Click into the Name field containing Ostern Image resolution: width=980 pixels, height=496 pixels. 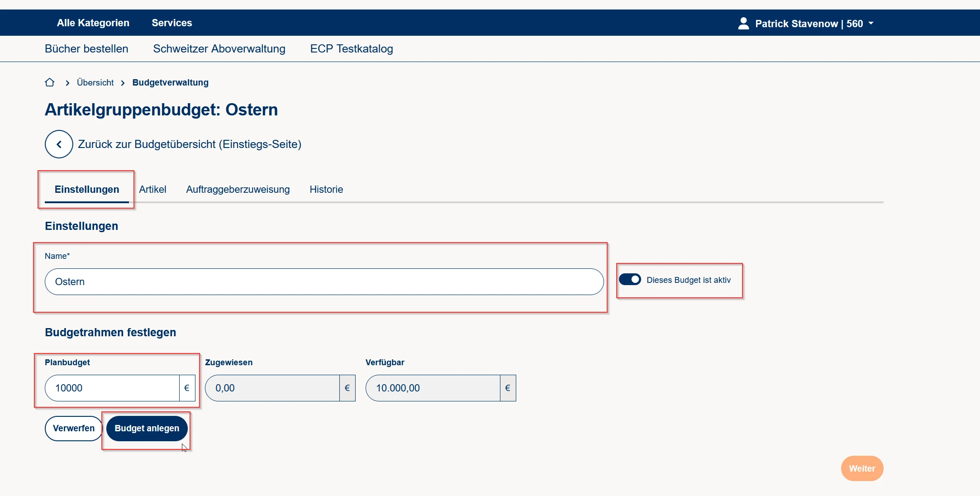tap(324, 281)
